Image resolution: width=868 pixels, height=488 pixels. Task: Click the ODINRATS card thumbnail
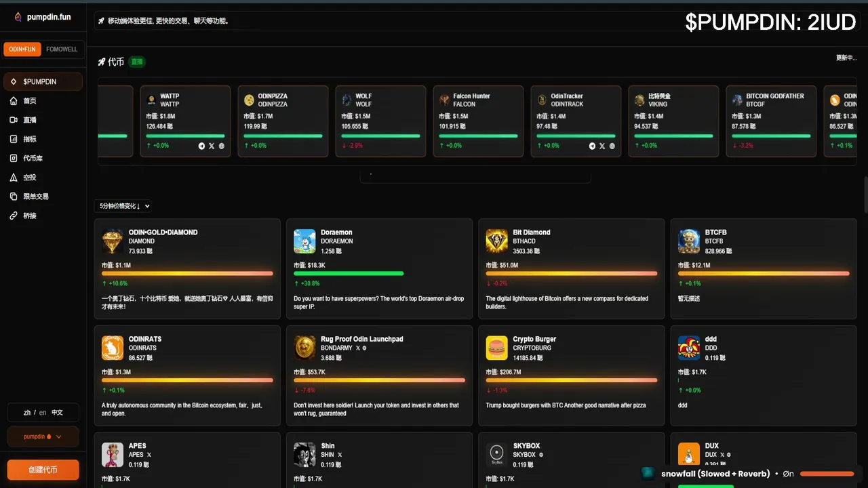coord(113,348)
